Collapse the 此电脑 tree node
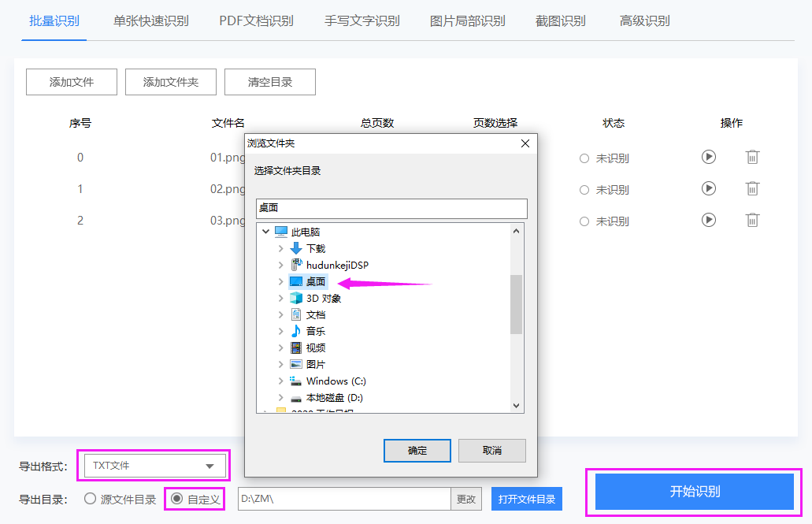The width and height of the screenshot is (812, 524). tap(265, 231)
